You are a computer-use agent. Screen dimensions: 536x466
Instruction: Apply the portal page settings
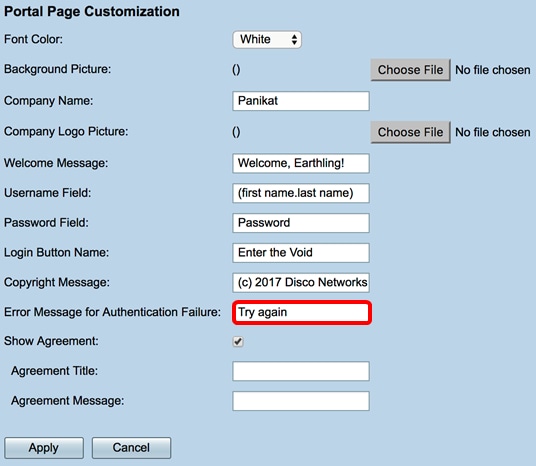44,448
